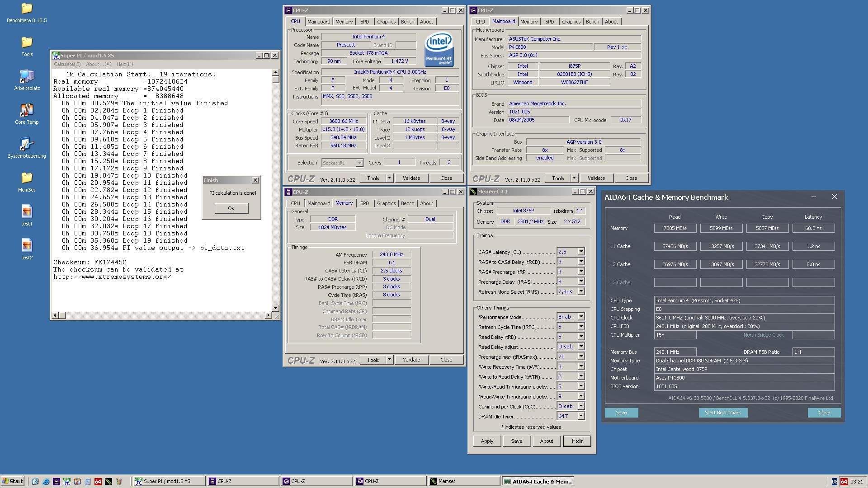Open the test1 file on desktop

27,216
